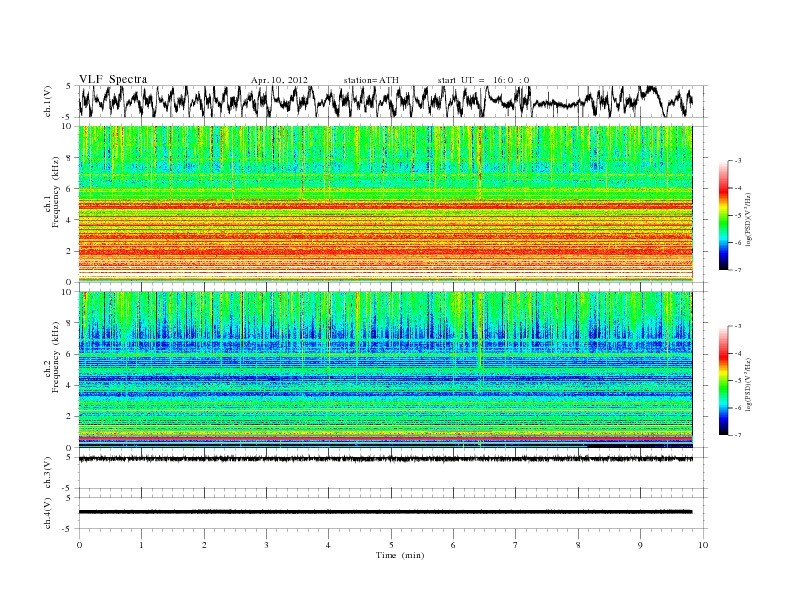Click the ch.2 frequency axis "8" tick

click(x=70, y=323)
